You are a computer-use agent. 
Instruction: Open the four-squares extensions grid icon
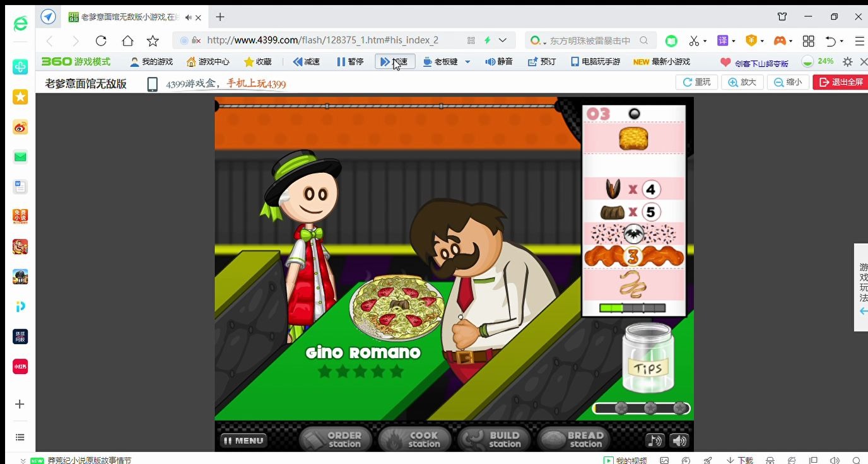(808, 41)
